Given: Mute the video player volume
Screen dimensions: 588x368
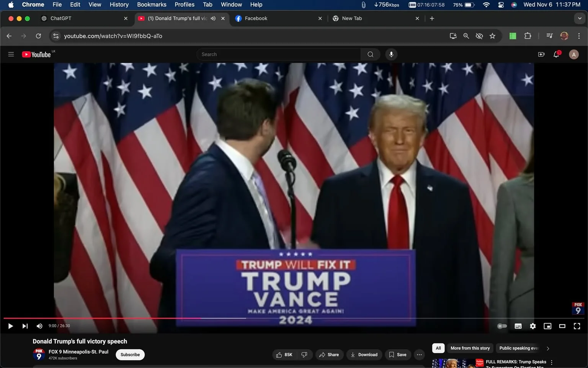Looking at the screenshot, I should 39,326.
